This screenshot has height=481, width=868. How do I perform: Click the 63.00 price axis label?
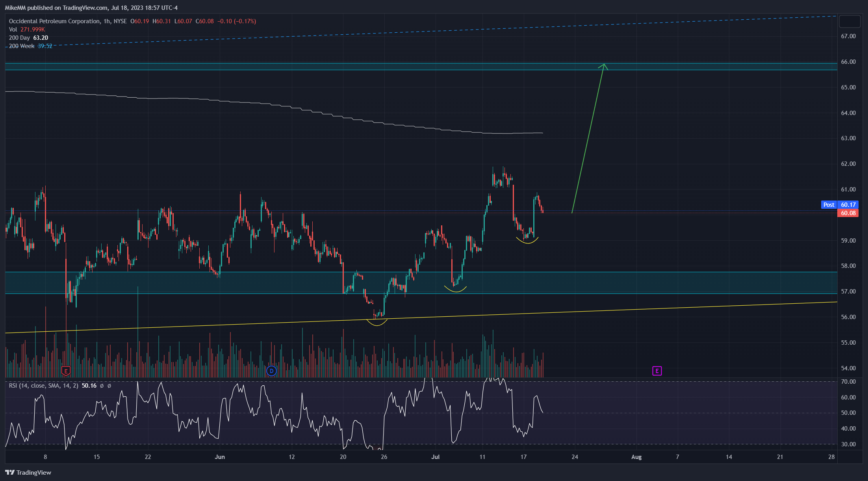coord(848,138)
